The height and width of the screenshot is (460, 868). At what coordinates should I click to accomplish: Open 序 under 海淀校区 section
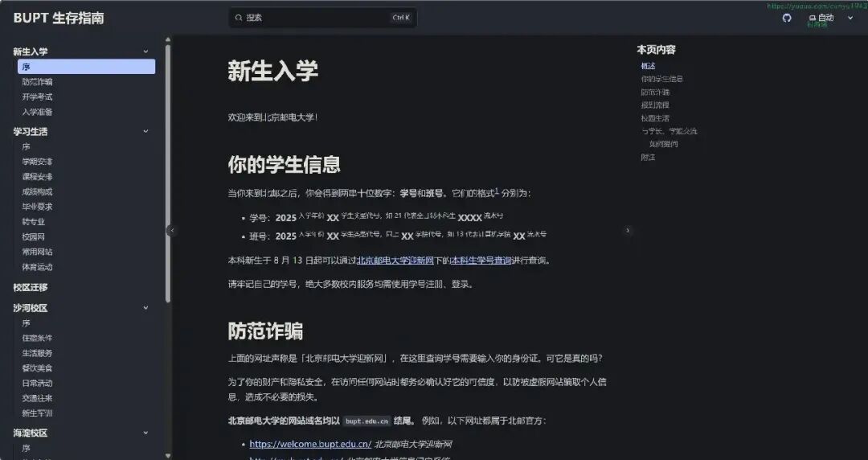pos(26,448)
